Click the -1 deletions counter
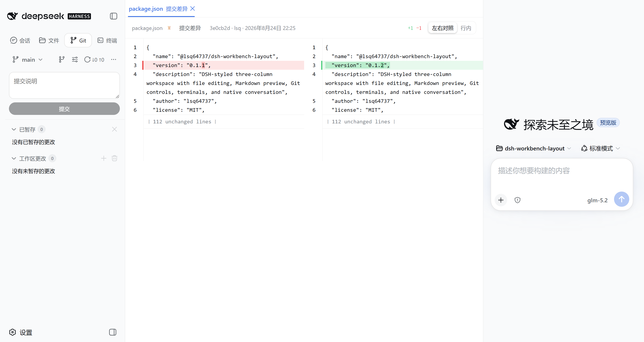644x342 pixels. [419, 28]
